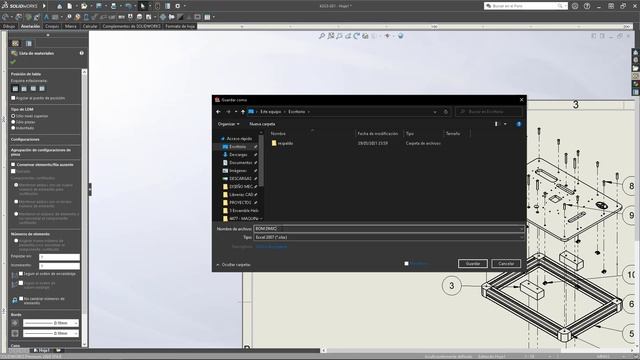This screenshot has width=640, height=360.
Task: Switch to the Calcular tab
Action: 90,26
